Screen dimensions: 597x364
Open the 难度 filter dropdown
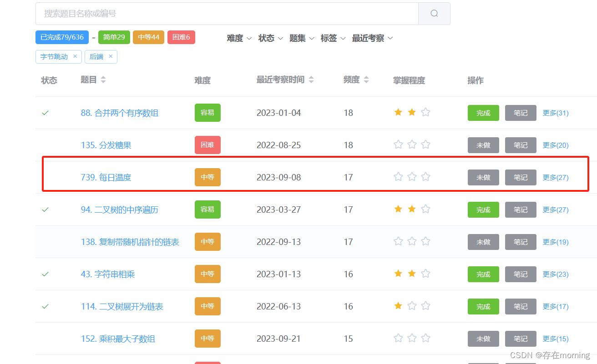pos(239,38)
